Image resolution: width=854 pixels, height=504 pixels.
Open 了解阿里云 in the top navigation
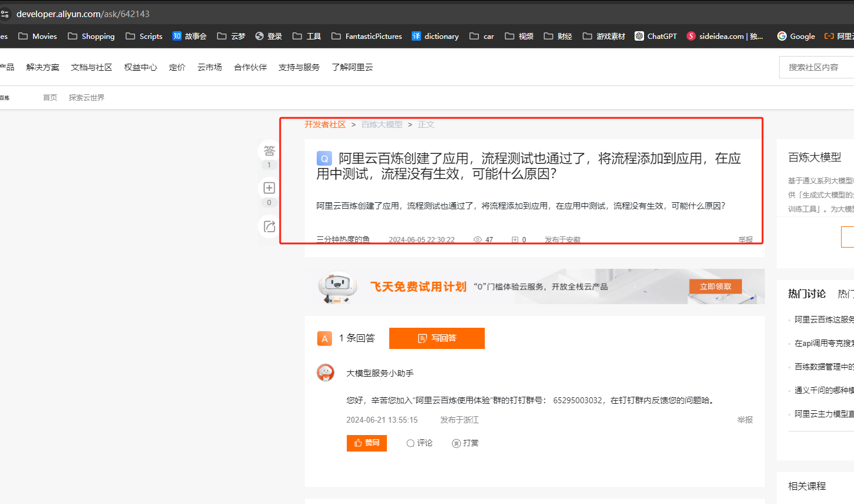pos(352,67)
